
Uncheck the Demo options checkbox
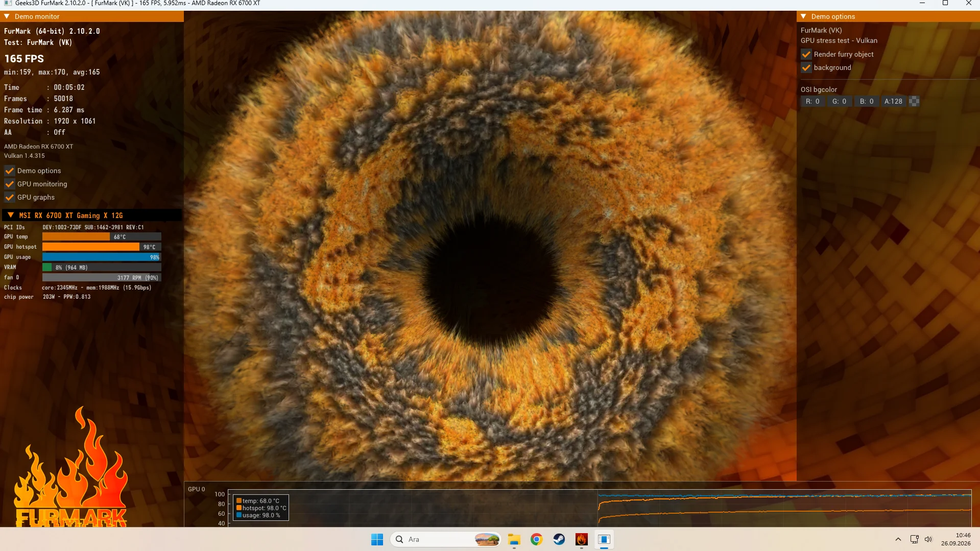[x=9, y=171]
